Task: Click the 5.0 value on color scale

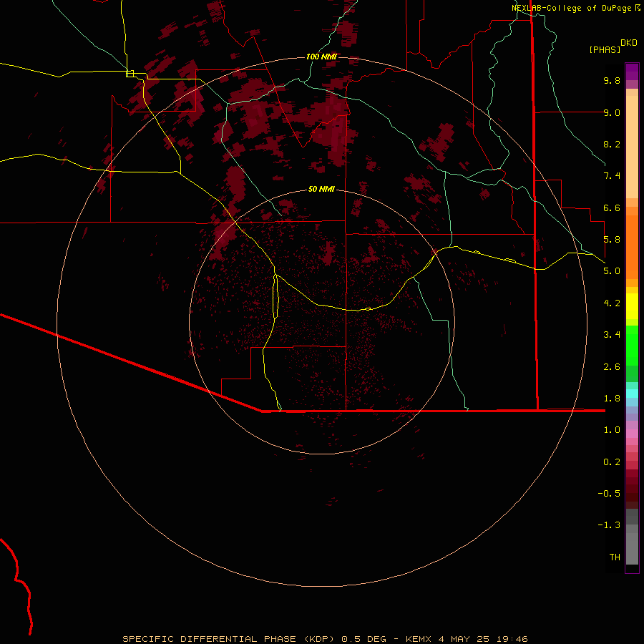Action: (612, 271)
